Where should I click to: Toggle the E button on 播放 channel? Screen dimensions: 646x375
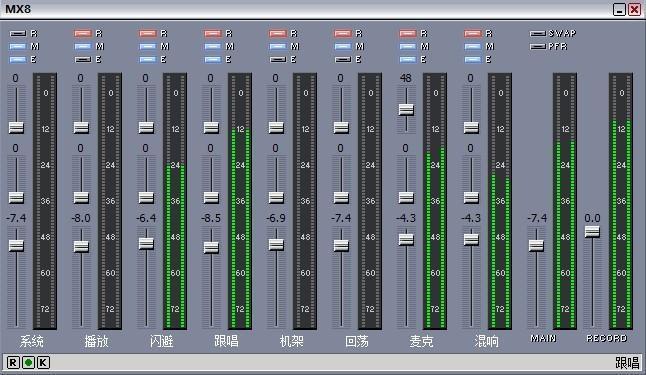point(82,60)
